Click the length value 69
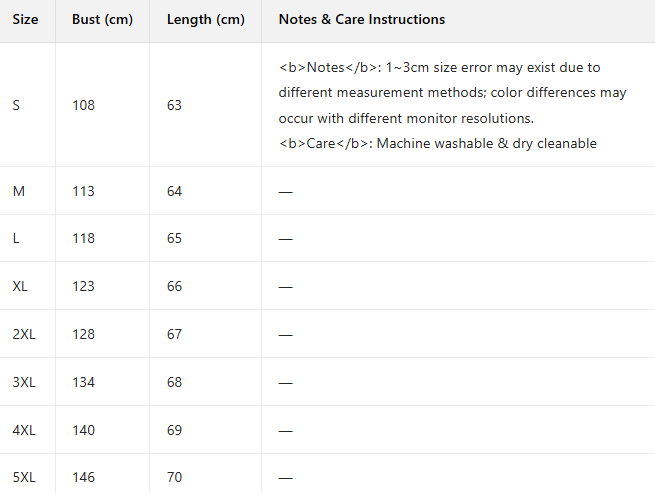The height and width of the screenshot is (493, 655). pos(175,430)
